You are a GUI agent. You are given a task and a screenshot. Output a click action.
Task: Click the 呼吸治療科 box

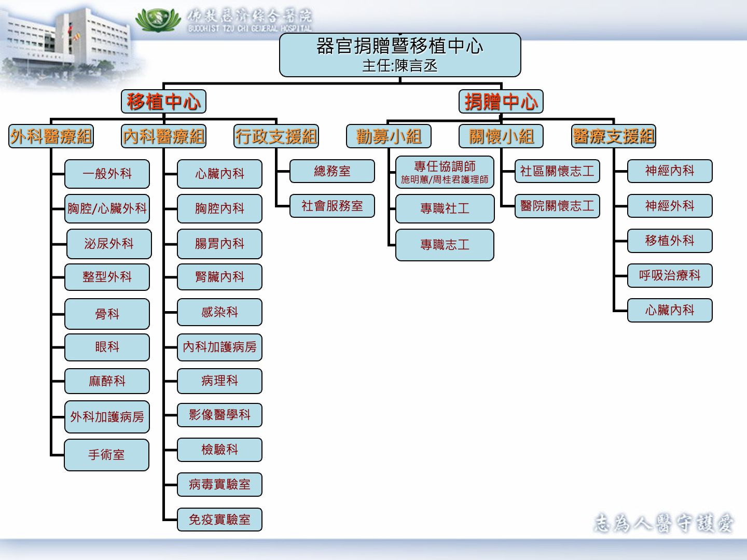(x=670, y=275)
